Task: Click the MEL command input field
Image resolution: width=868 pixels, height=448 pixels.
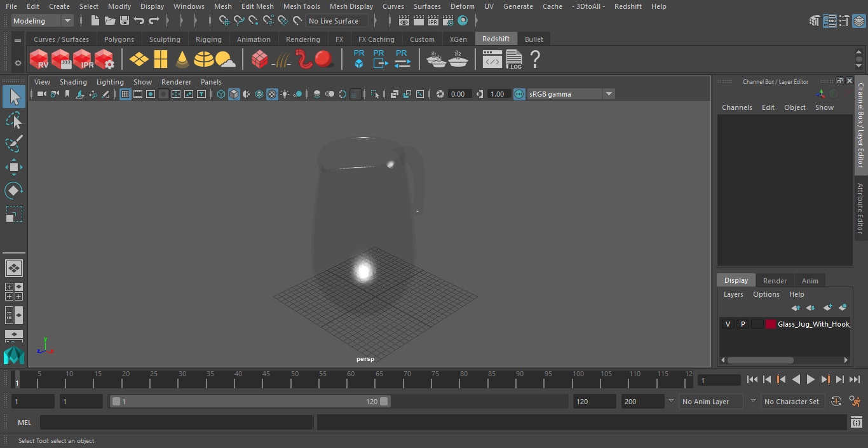Action: tap(176, 423)
